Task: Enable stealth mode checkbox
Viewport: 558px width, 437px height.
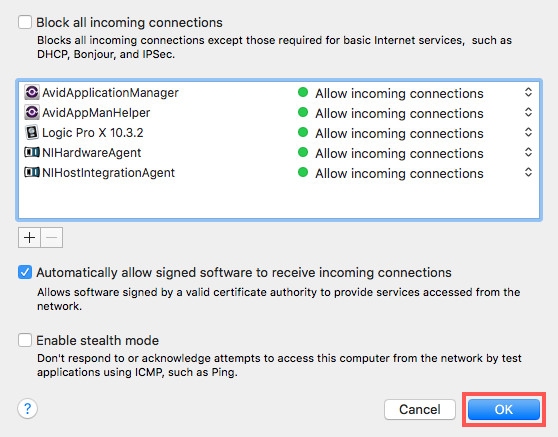Action: 25,340
